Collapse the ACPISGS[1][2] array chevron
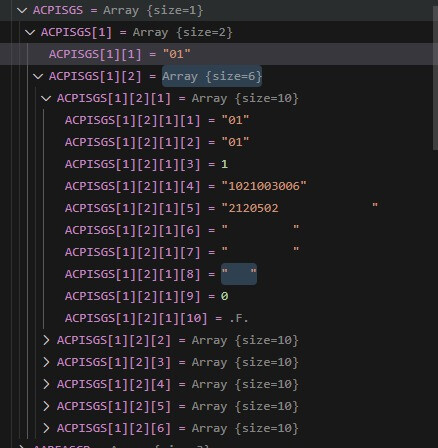Screen dimensions: 438x448 point(38,76)
